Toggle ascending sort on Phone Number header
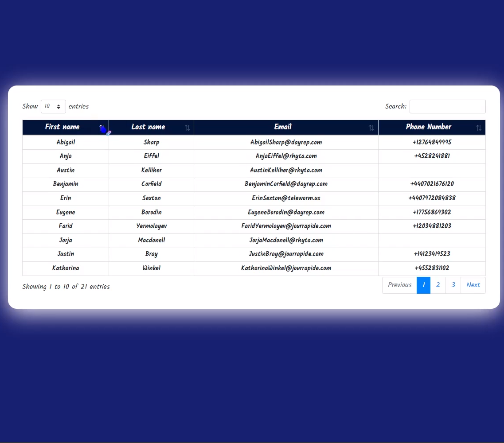The width and height of the screenshot is (504, 443). click(429, 127)
